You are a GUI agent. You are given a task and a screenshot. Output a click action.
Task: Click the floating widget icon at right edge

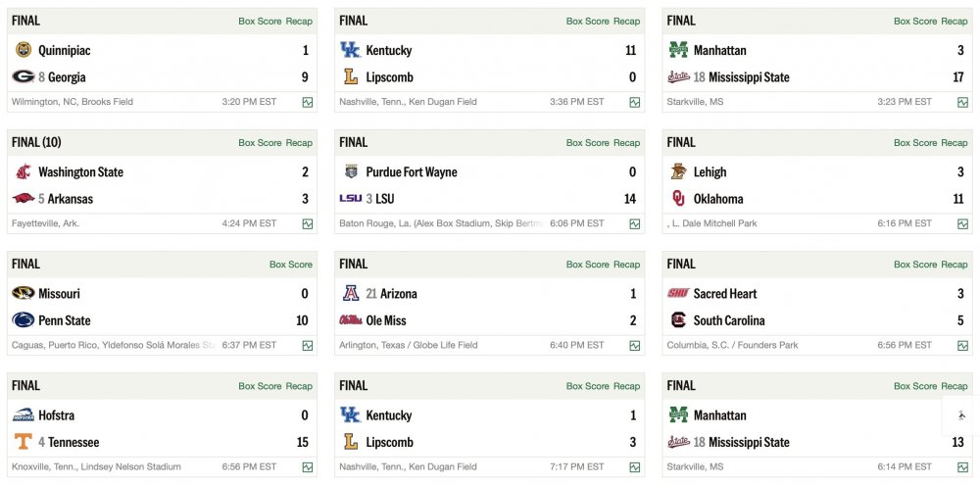click(961, 415)
